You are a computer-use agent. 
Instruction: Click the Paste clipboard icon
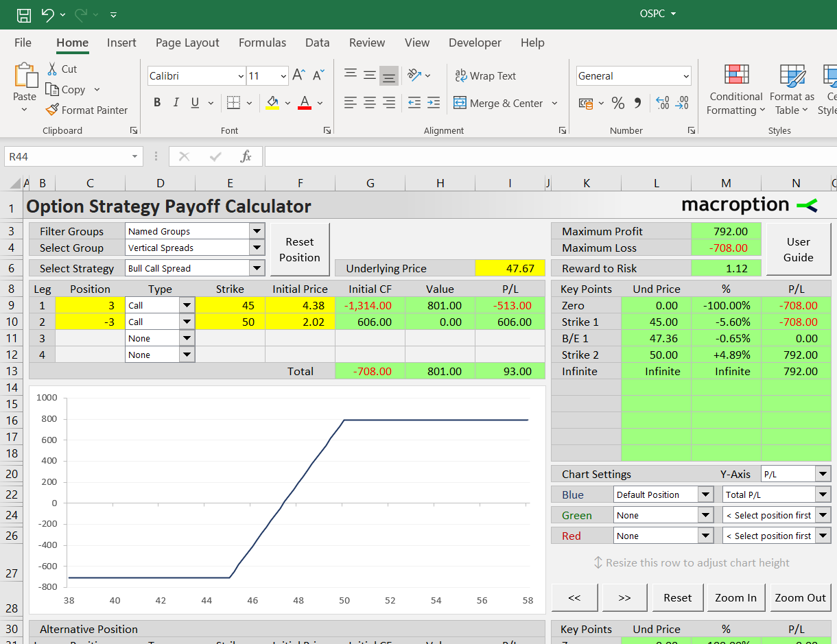pyautogui.click(x=25, y=75)
